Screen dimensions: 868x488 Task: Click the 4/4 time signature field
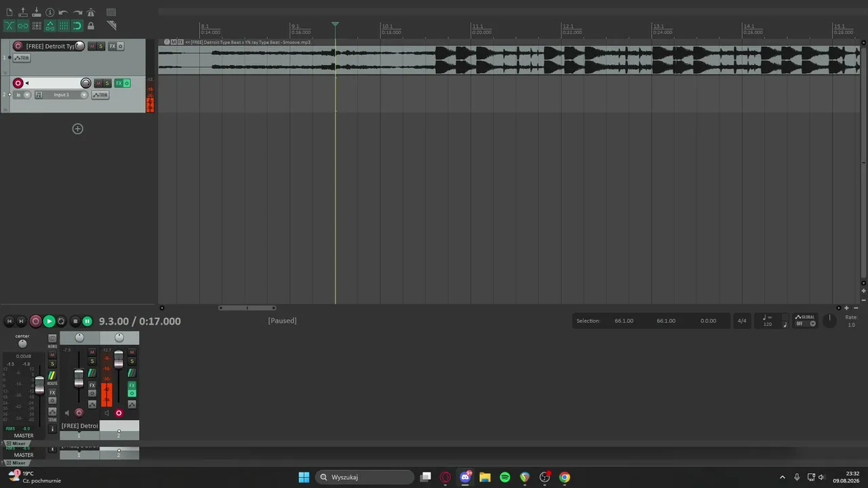click(x=742, y=321)
